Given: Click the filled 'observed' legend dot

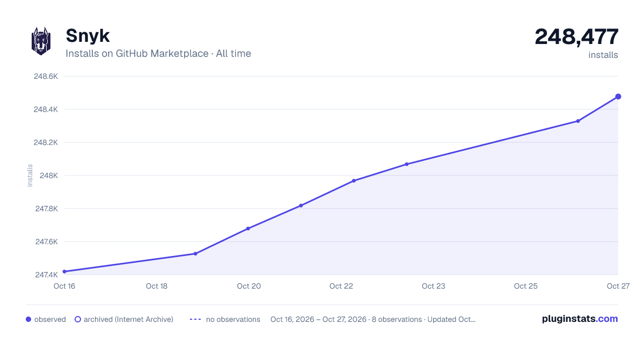Looking at the screenshot, I should [28, 319].
